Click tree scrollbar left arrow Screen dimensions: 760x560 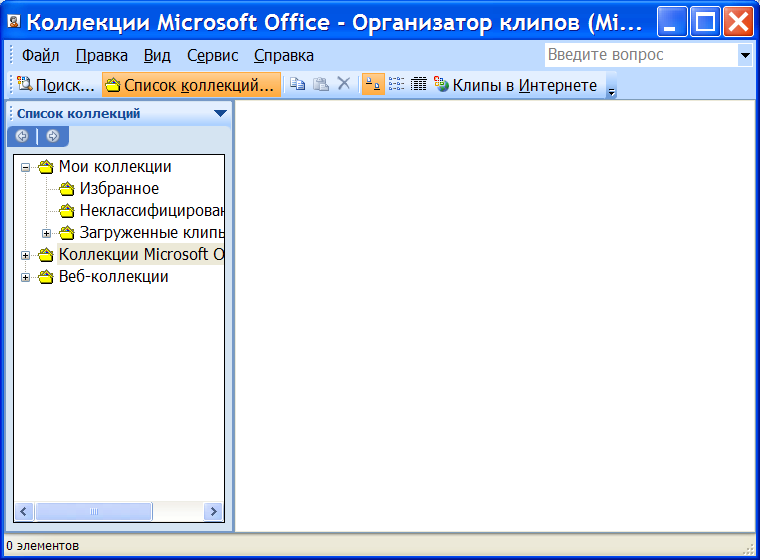click(24, 512)
